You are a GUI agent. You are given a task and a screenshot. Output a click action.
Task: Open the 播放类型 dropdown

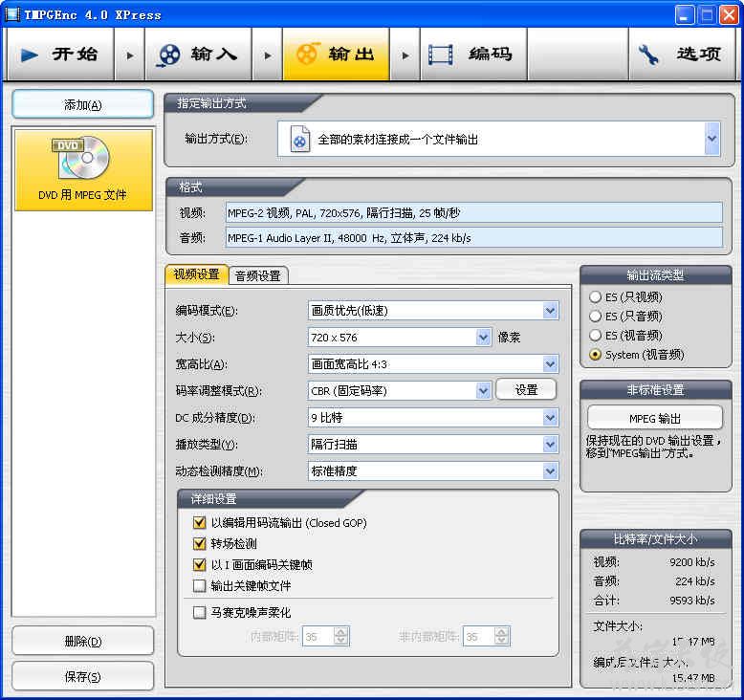tap(550, 445)
